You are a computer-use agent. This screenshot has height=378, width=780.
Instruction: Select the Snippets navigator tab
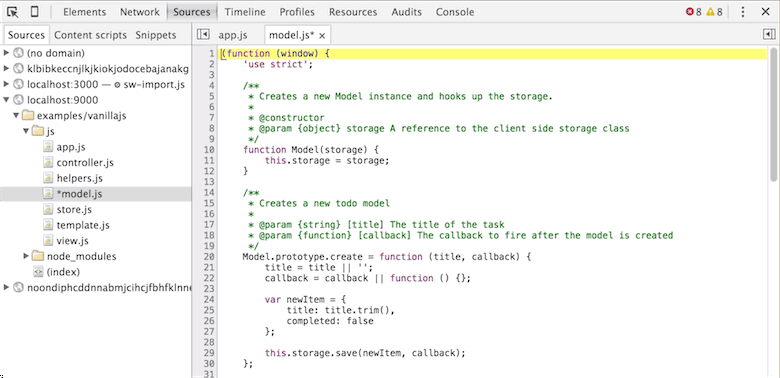tap(156, 35)
